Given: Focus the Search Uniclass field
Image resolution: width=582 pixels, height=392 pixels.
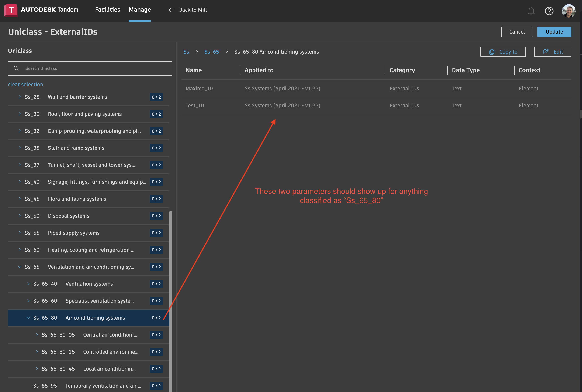Looking at the screenshot, I should 95,68.
